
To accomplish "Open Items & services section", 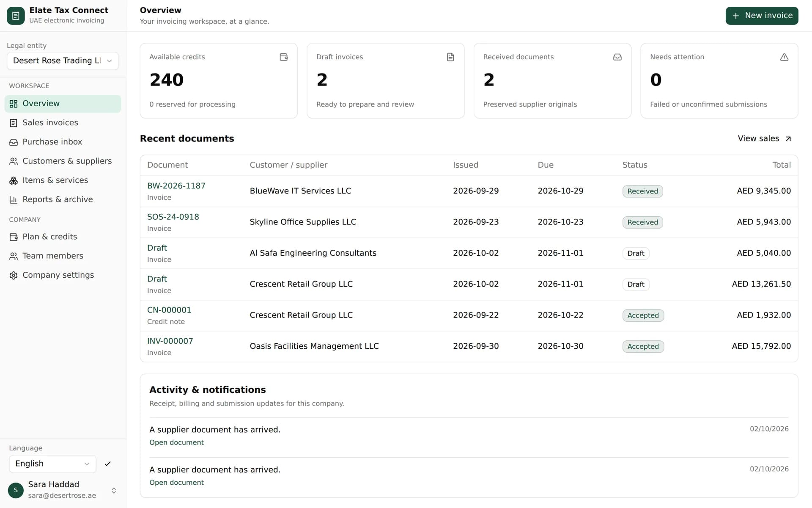I will pyautogui.click(x=63, y=180).
